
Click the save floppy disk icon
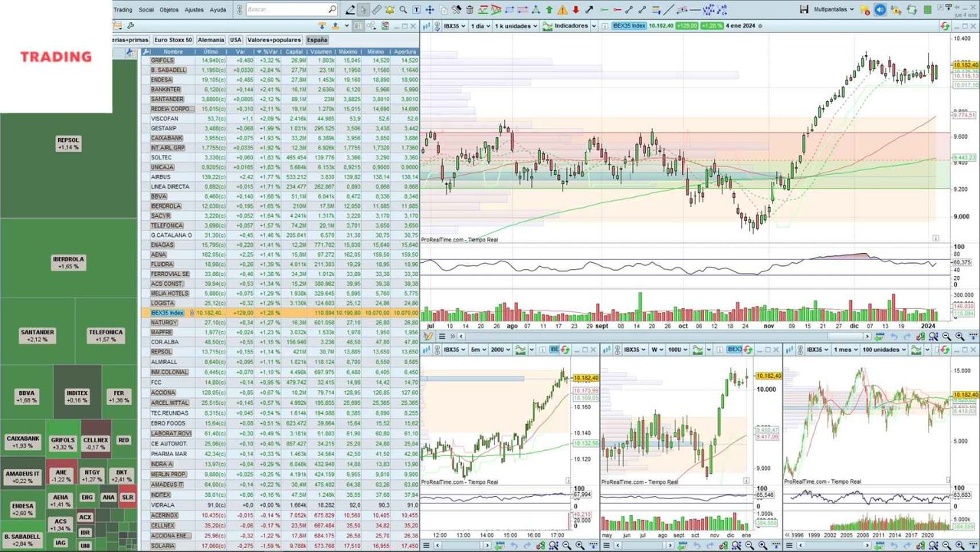[804, 9]
